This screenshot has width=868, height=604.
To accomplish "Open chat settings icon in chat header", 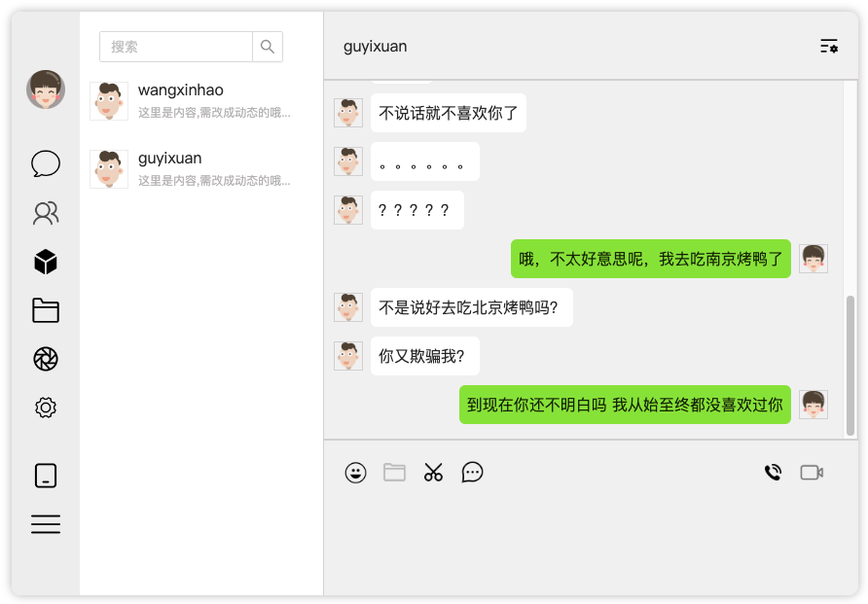I will 829,47.
